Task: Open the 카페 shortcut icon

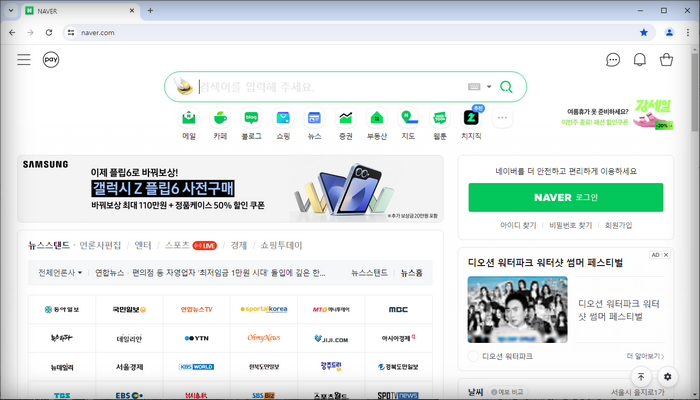Action: click(x=220, y=118)
